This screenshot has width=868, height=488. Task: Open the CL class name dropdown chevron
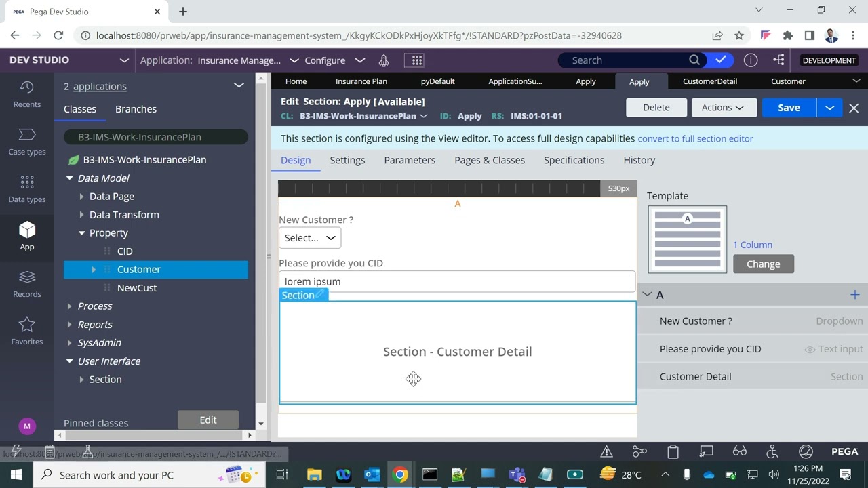click(424, 116)
